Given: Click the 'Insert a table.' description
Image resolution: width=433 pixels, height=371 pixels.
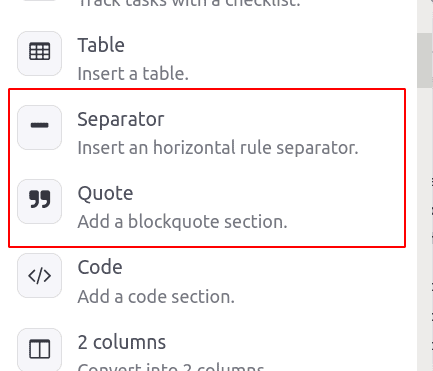Looking at the screenshot, I should (x=133, y=74).
